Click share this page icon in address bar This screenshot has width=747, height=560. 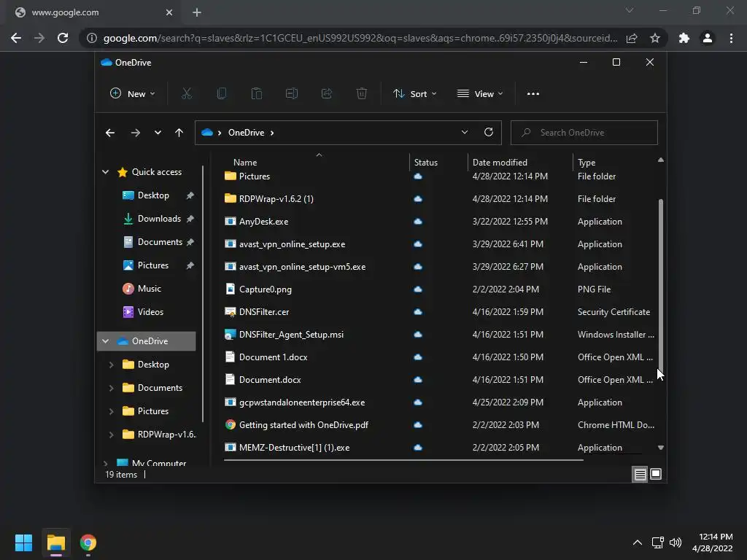tap(632, 38)
